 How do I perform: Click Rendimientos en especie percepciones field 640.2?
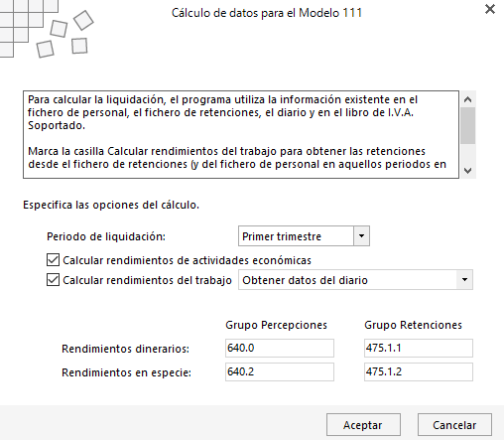coord(280,371)
